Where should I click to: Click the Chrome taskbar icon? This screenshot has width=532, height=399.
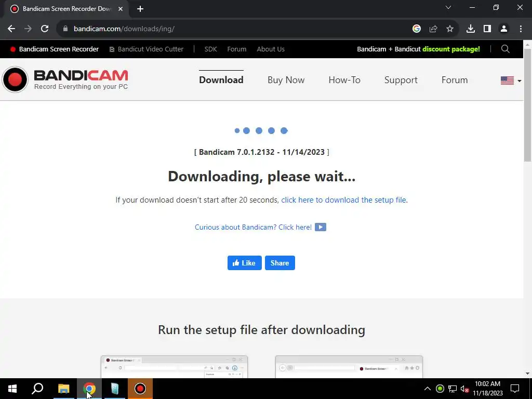coord(89,389)
